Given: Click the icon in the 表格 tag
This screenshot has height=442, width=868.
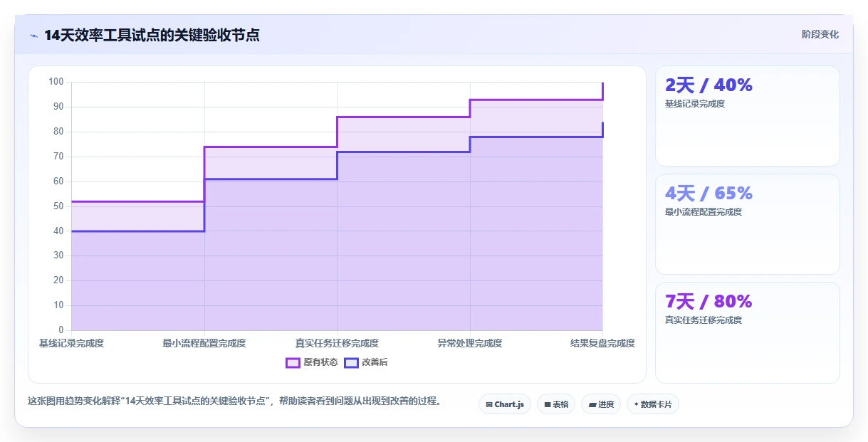Looking at the screenshot, I should (x=548, y=404).
